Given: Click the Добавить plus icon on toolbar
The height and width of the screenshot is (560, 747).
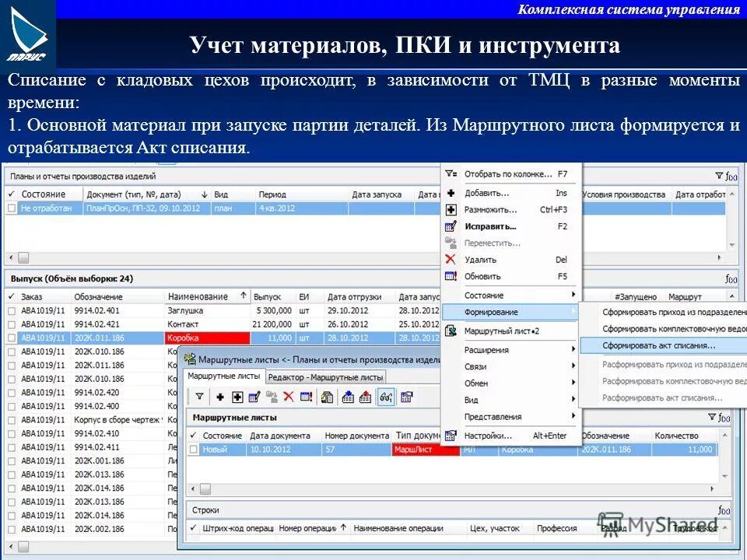Looking at the screenshot, I should click(220, 396).
